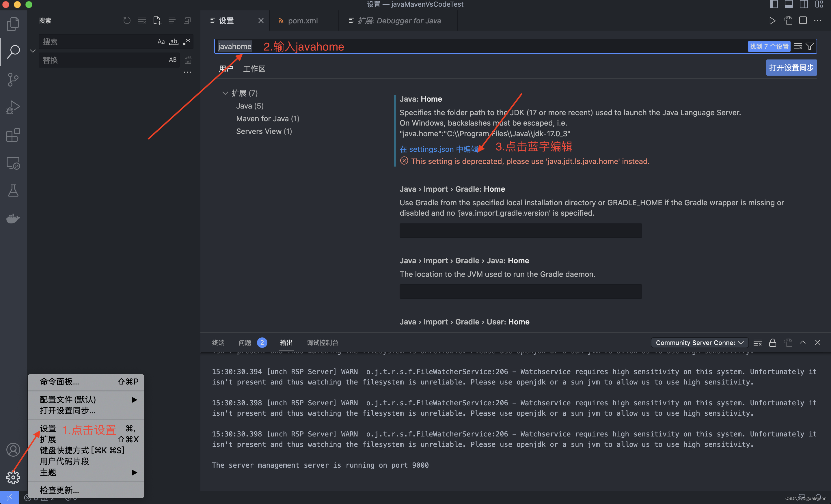Open the Testing flask icon
Viewport: 831px width, 504px height.
[x=13, y=191]
